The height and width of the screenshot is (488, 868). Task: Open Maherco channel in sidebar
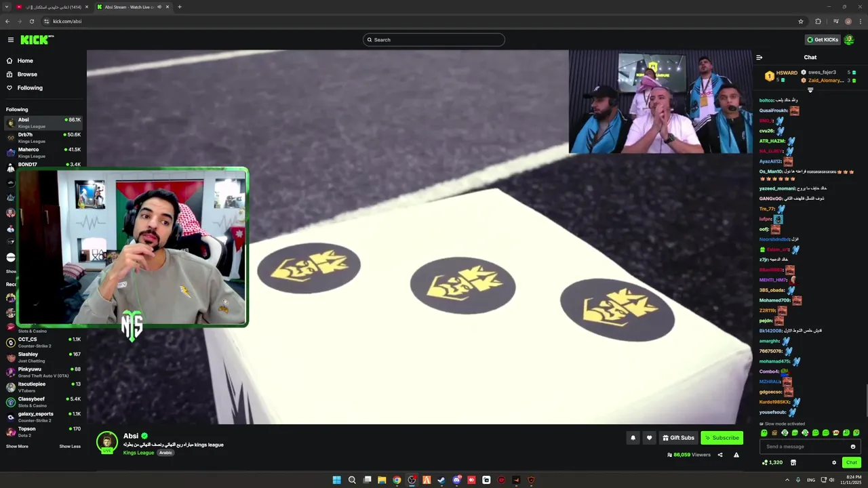43,152
